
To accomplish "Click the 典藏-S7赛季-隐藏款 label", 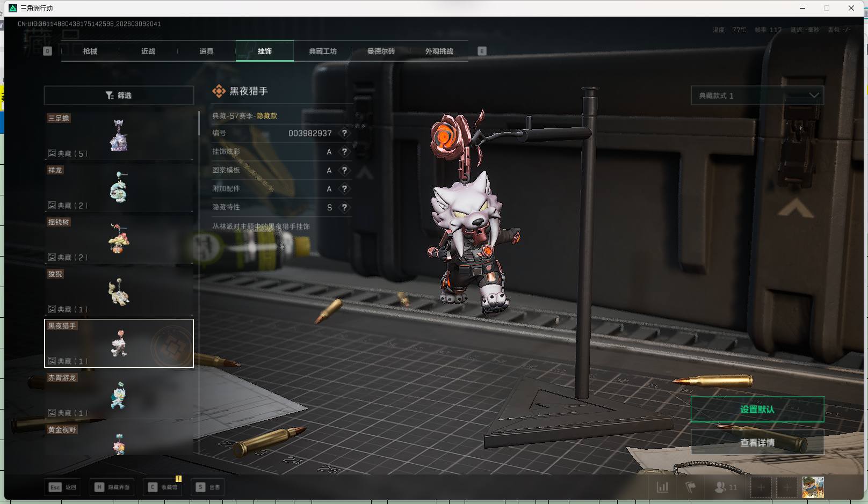I will tap(245, 116).
